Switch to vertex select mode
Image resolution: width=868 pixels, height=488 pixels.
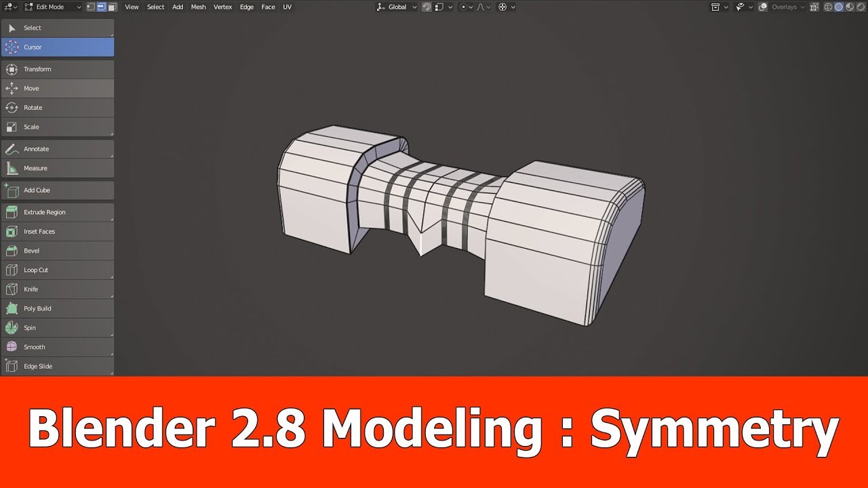tap(92, 7)
